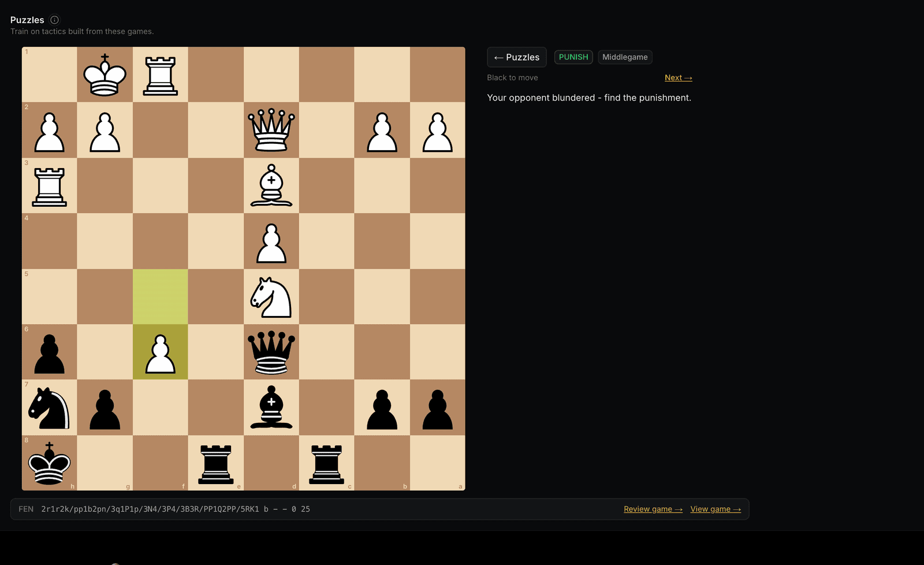Click 'Your opponent blundered' instruction text
924x565 pixels.
point(589,98)
